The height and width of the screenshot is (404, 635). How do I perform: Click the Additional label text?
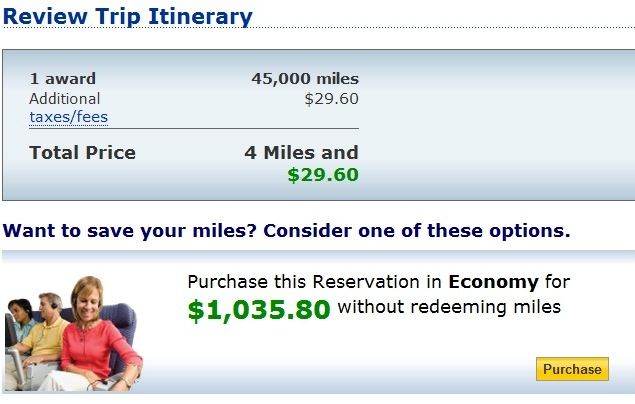pos(64,98)
